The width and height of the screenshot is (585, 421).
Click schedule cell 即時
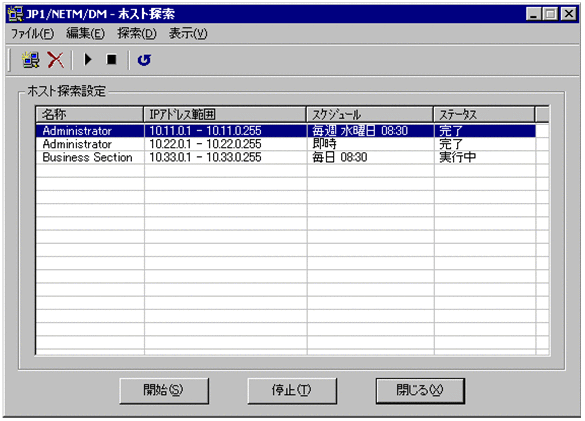(x=324, y=144)
